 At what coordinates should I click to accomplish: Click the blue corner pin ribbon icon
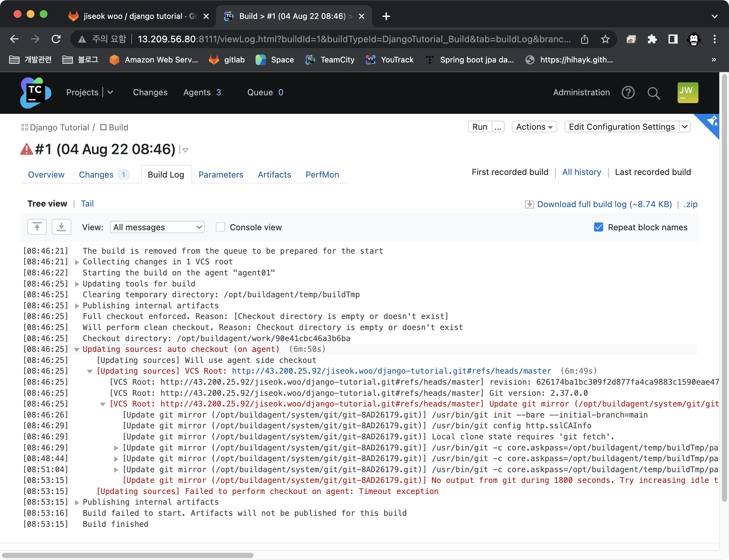click(x=712, y=121)
